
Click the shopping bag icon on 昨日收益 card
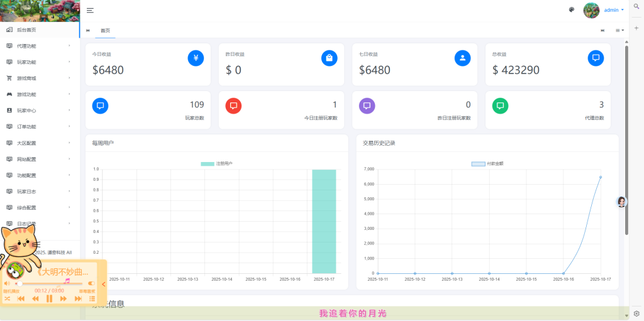329,58
